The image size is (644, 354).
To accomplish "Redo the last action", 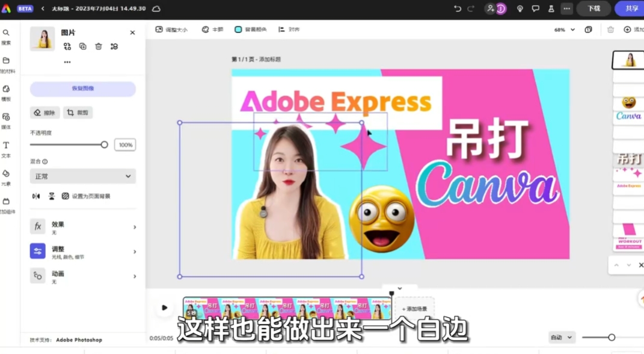I will pyautogui.click(x=471, y=8).
